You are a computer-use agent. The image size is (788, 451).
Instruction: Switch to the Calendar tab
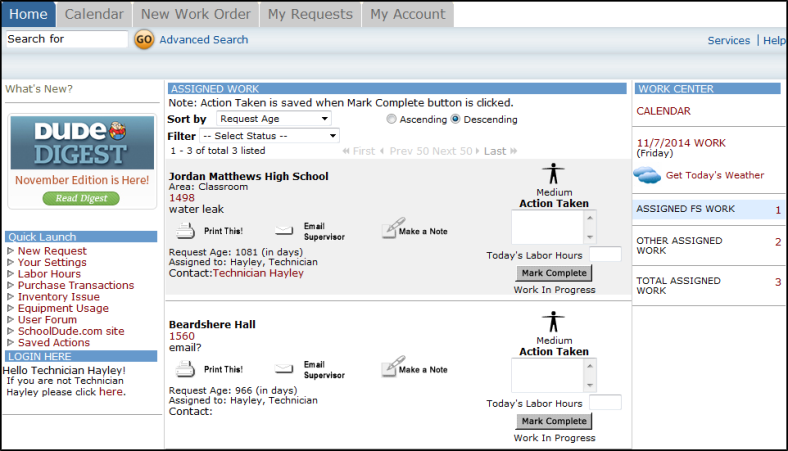(94, 14)
